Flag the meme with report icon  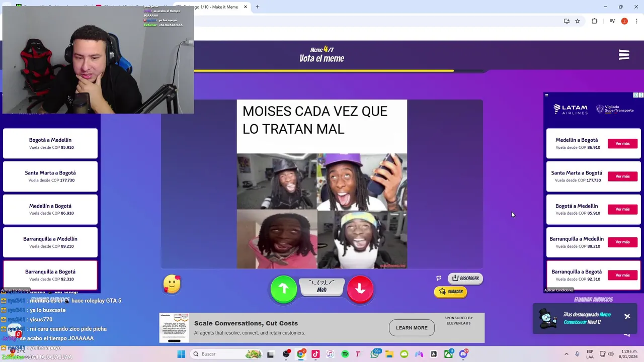coord(439,278)
